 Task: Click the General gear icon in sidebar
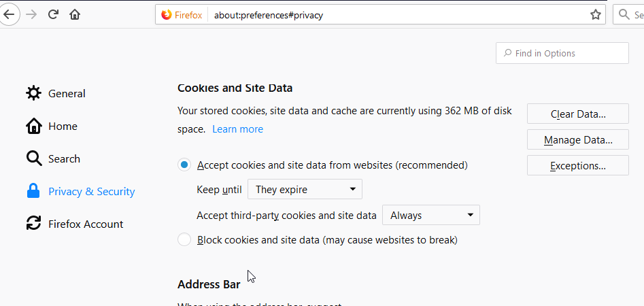coord(33,93)
